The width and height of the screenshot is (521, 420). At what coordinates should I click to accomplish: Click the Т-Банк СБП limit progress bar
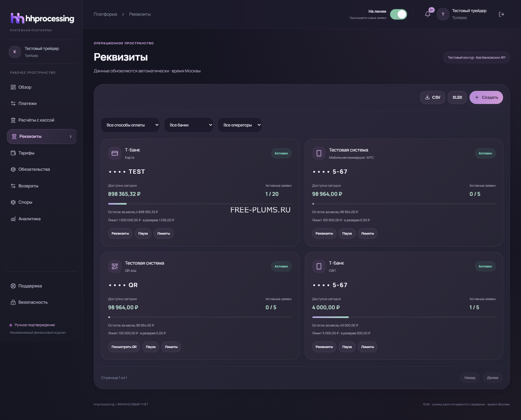point(404,317)
